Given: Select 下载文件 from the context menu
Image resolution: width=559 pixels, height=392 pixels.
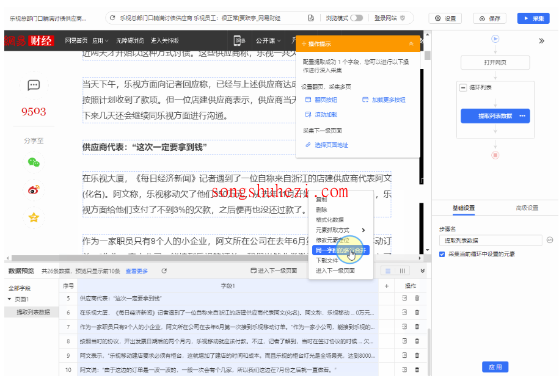Looking at the screenshot, I should (x=327, y=261).
